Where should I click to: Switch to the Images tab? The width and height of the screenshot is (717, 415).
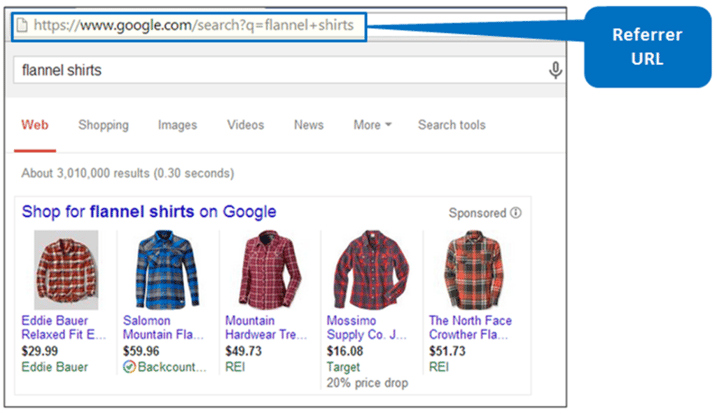click(177, 125)
